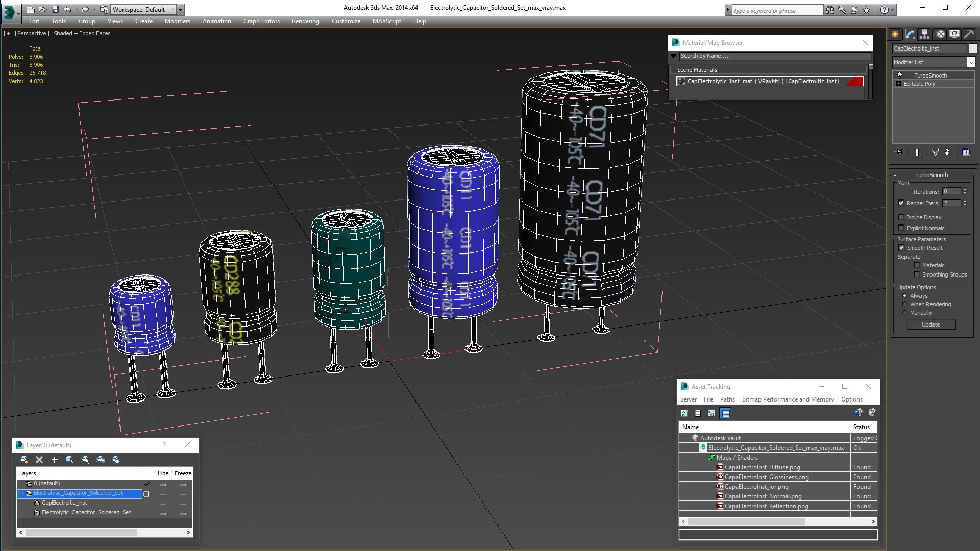Expand the Editable Poly plus sign
Viewport: 980px width, 551px height.
(x=899, y=84)
